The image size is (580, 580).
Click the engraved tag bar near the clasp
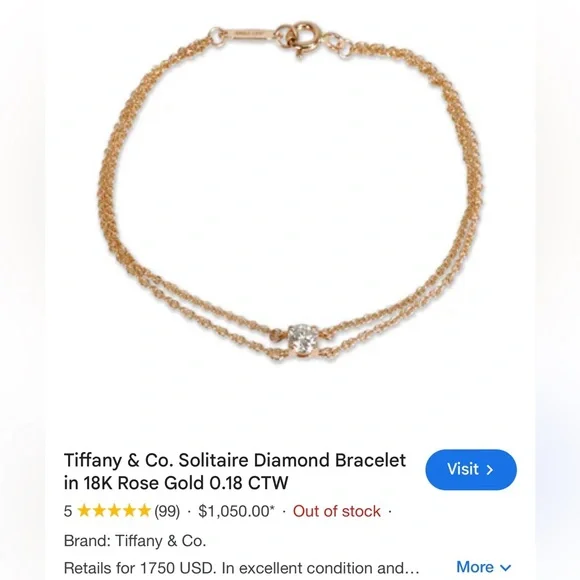(249, 34)
